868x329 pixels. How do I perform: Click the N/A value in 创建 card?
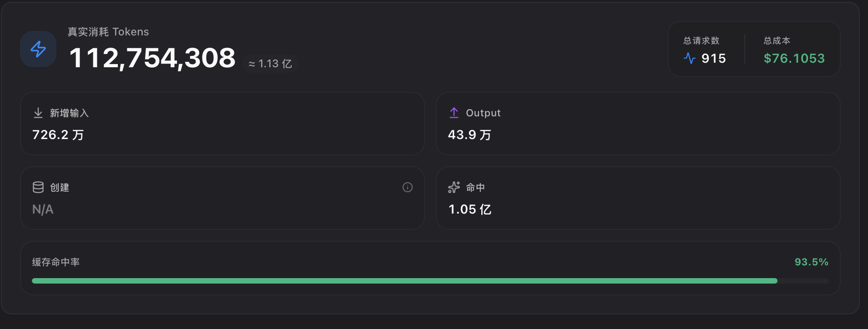tap(43, 209)
